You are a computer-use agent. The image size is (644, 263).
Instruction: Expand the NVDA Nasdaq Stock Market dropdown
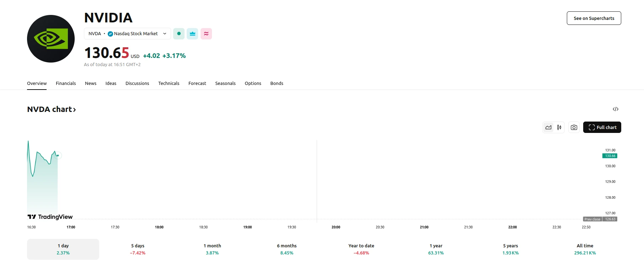coord(127,34)
